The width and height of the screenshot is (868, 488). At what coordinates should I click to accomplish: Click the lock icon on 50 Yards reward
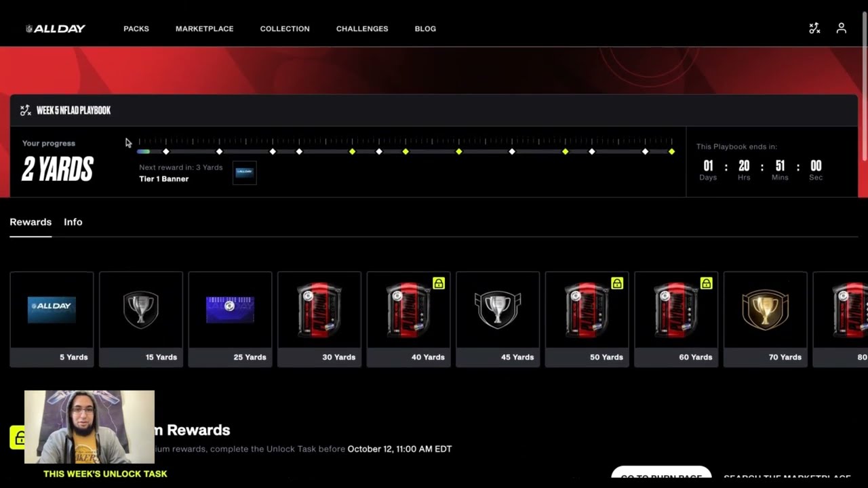coord(617,283)
